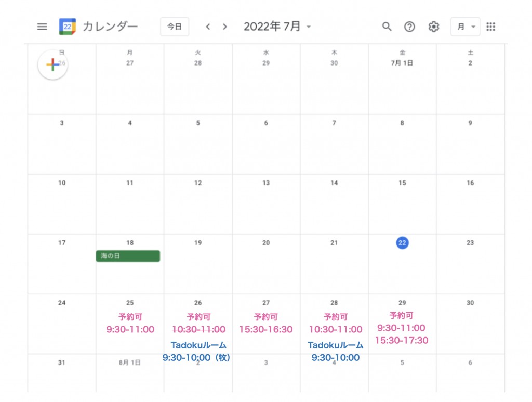Go to next month with right chevron
This screenshot has height=402, width=532.
click(224, 27)
